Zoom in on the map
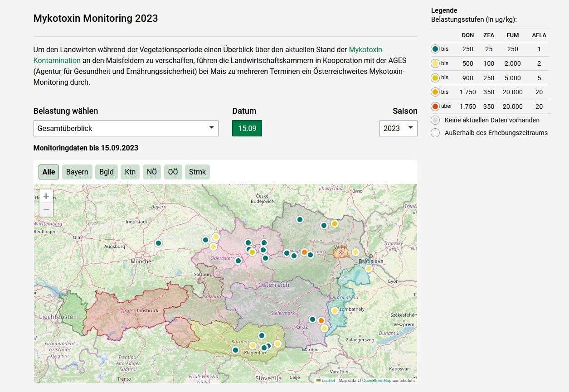 (x=46, y=196)
